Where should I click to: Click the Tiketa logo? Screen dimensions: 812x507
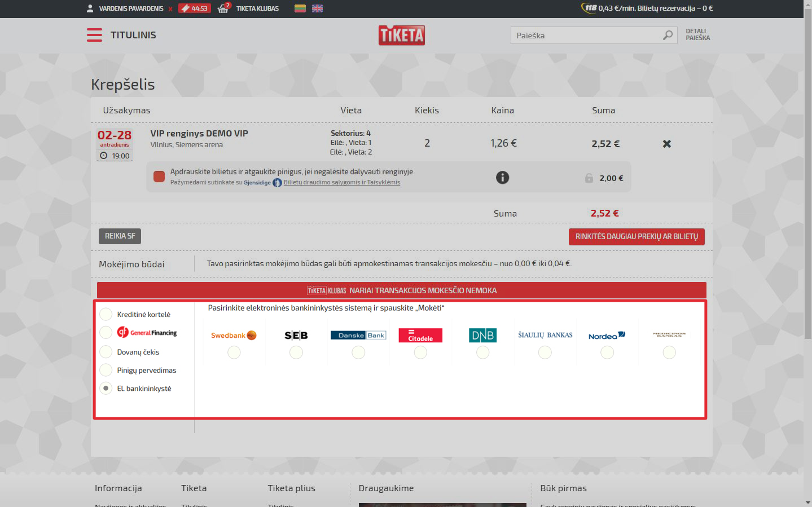click(402, 35)
